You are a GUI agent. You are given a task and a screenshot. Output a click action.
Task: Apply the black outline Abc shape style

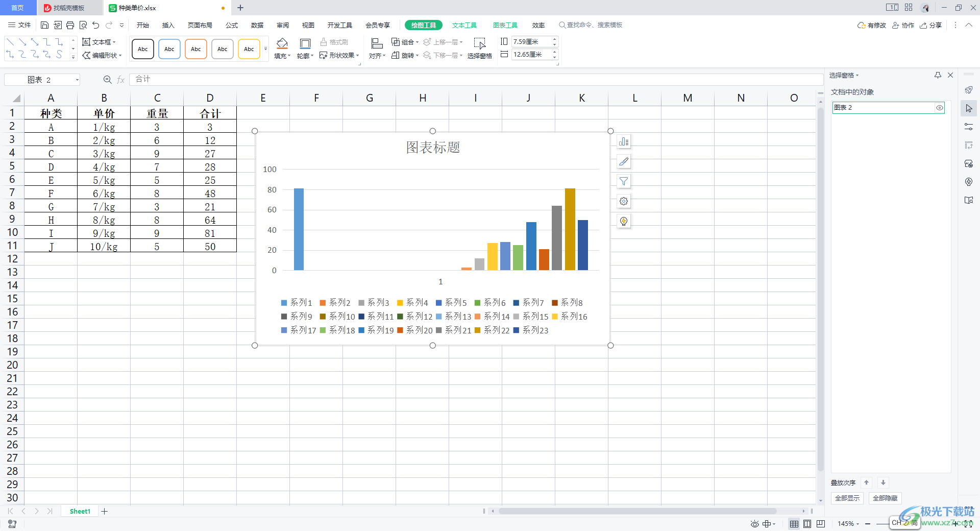coord(143,49)
